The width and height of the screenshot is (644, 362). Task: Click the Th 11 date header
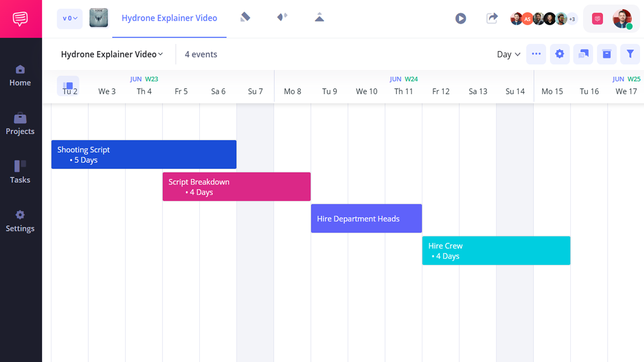point(403,91)
